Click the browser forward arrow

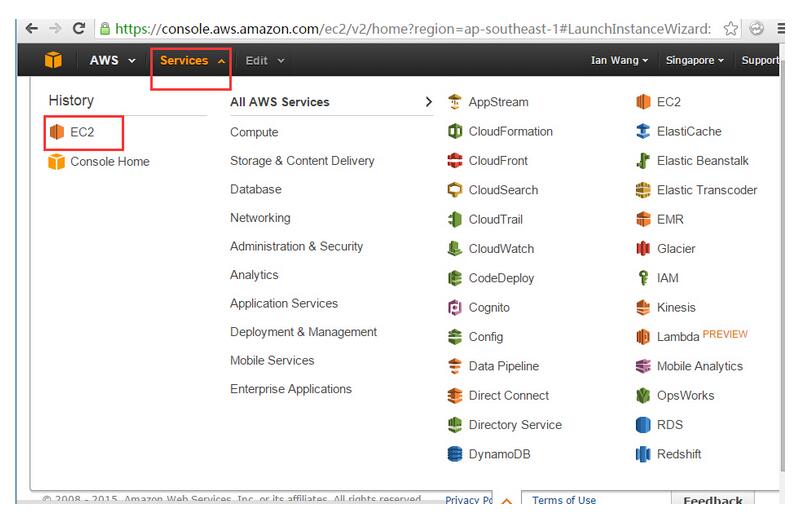click(55, 28)
